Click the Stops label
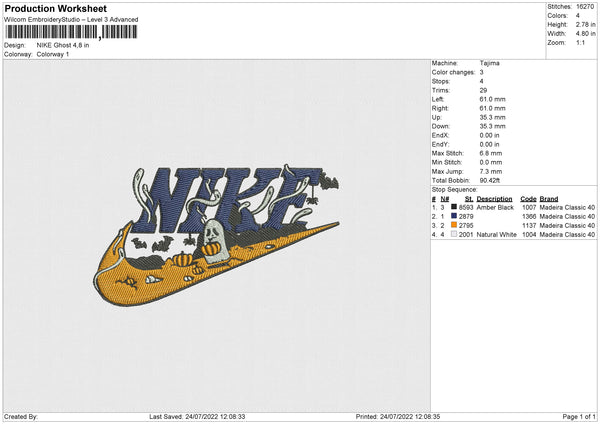600x424 pixels. [x=441, y=82]
